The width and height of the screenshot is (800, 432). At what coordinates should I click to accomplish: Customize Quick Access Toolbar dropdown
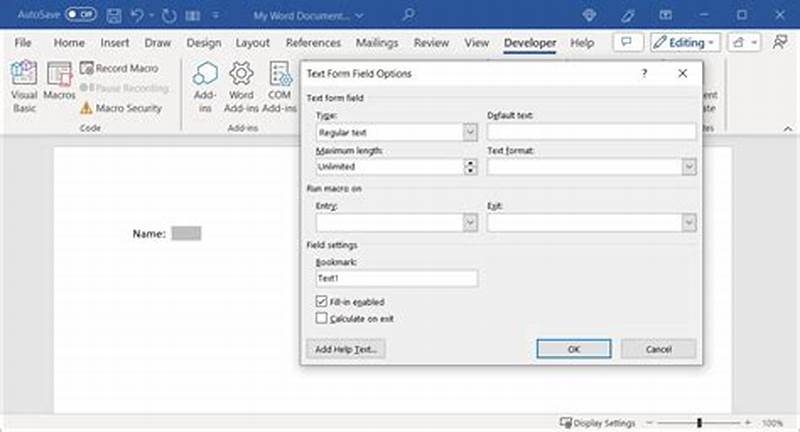tap(216, 16)
